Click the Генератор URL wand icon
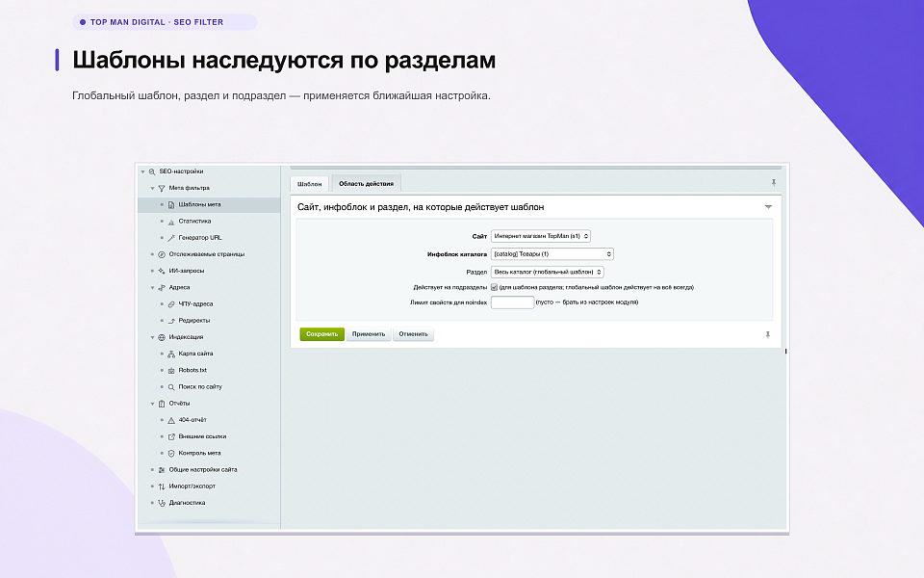Screen dimensions: 924x578 (x=171, y=238)
